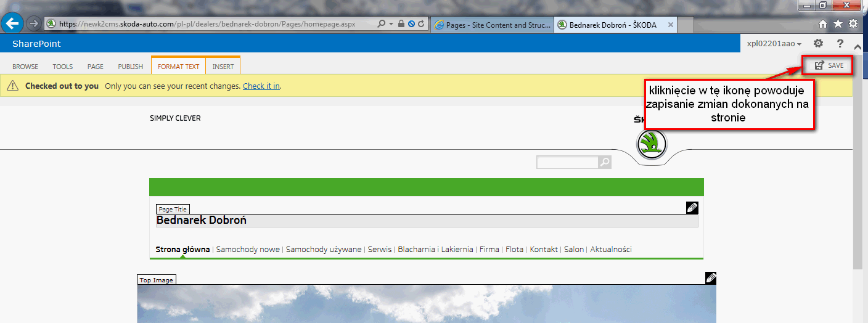
Task: Click the URL address field
Action: (210, 24)
